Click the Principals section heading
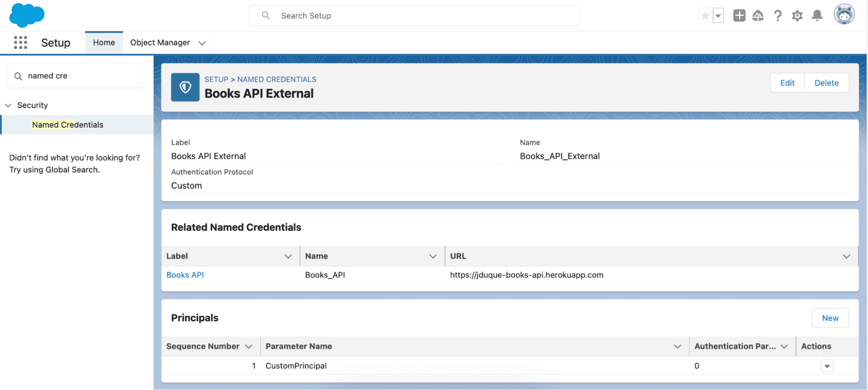The width and height of the screenshot is (868, 390). tap(195, 318)
